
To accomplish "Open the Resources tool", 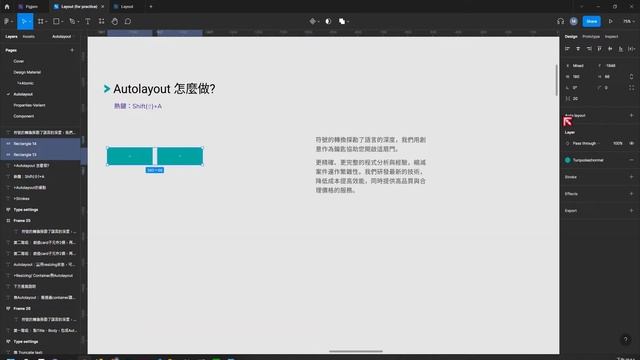I will coord(101,21).
